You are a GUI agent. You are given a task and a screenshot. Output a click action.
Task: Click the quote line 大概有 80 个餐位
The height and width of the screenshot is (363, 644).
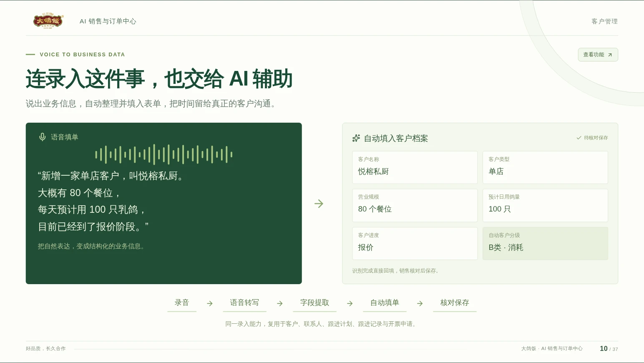[79, 193]
